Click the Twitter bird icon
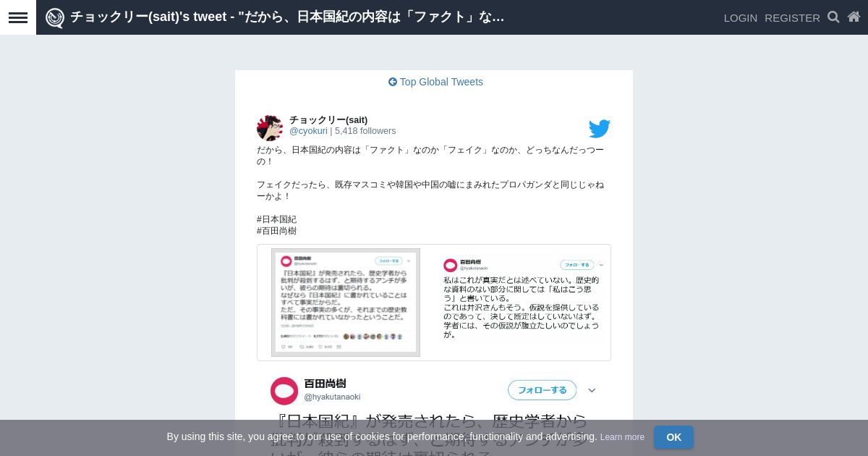This screenshot has height=456, width=868. click(x=599, y=128)
